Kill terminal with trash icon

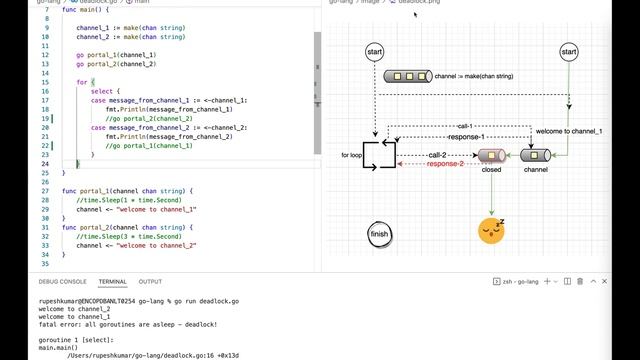coord(580,281)
